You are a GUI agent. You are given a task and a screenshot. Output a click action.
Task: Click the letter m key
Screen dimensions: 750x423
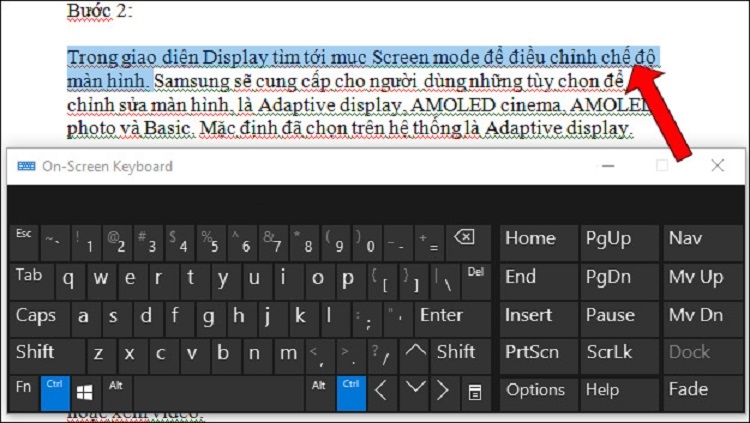[x=289, y=356]
